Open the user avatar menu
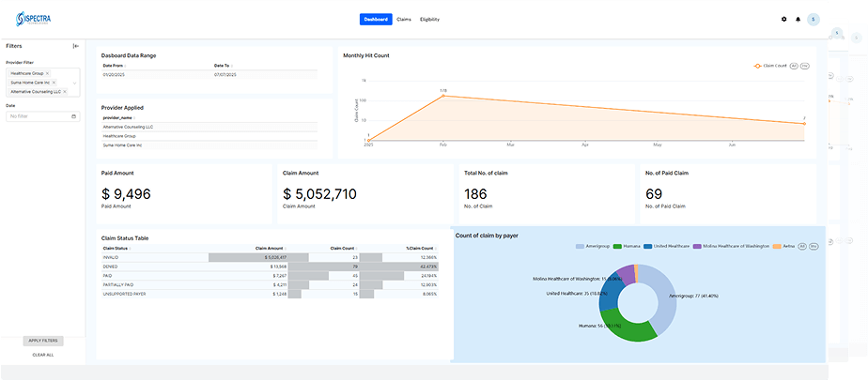This screenshot has width=868, height=381. point(813,19)
